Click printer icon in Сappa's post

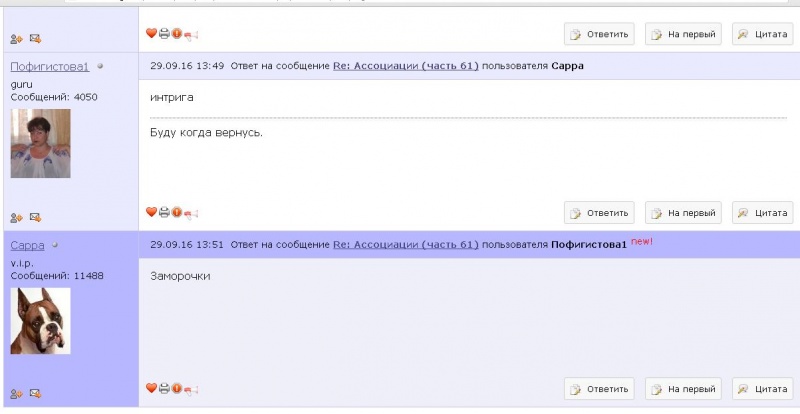(x=164, y=388)
